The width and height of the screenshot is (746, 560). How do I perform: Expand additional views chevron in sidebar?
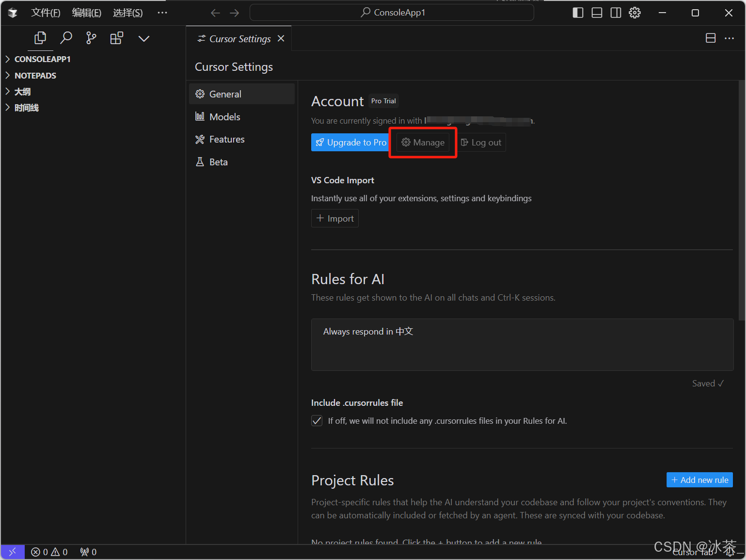(144, 38)
